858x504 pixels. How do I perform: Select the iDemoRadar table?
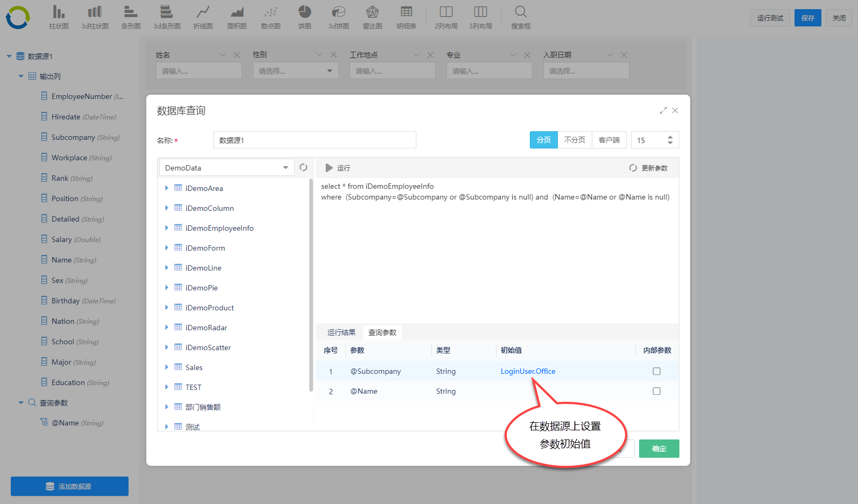[206, 328]
